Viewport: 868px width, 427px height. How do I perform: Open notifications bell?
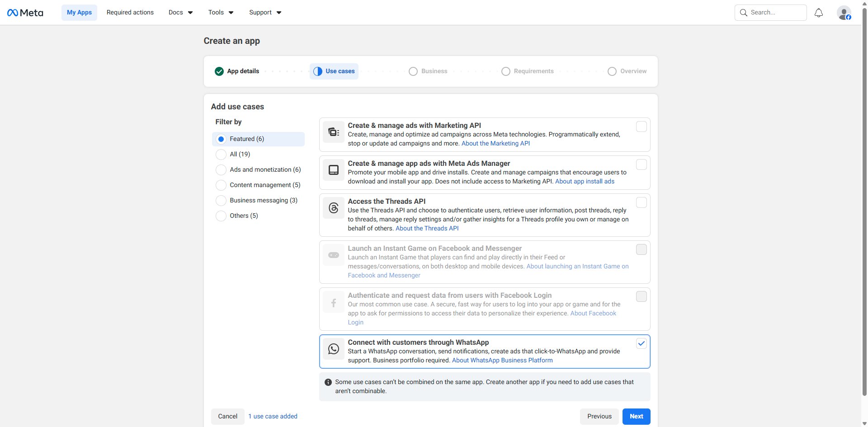click(819, 13)
